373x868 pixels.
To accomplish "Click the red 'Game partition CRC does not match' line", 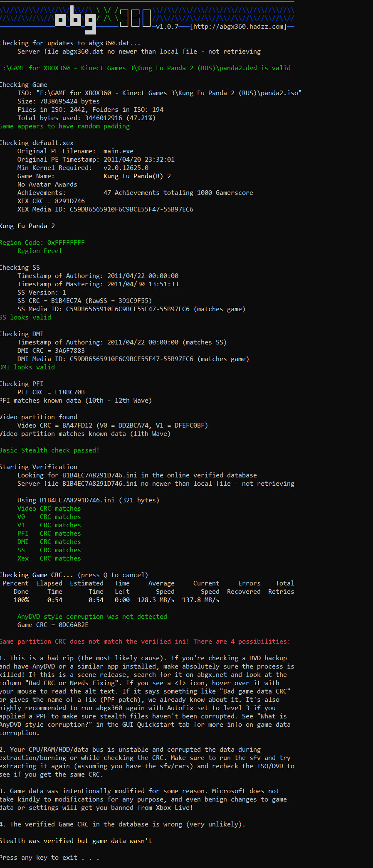I will [145, 642].
